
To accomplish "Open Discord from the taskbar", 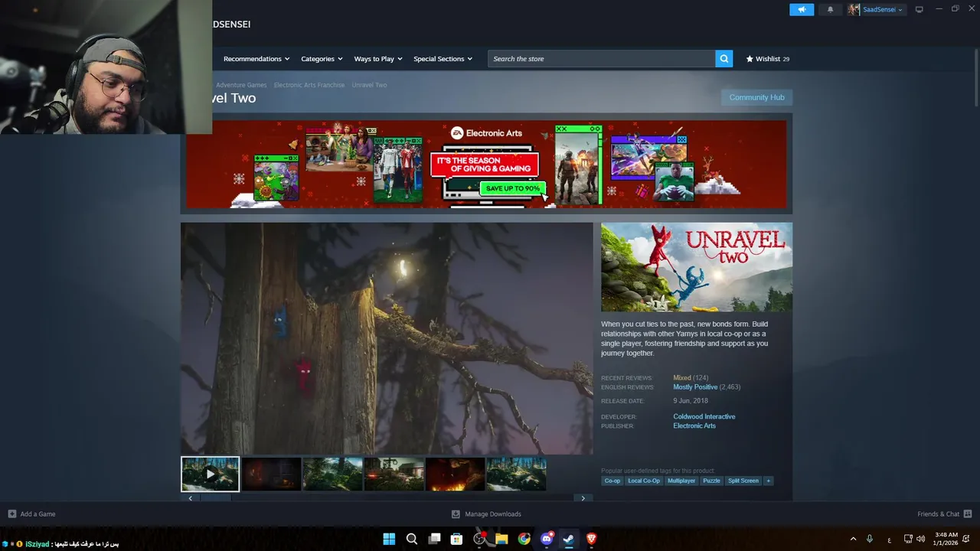I will click(547, 539).
